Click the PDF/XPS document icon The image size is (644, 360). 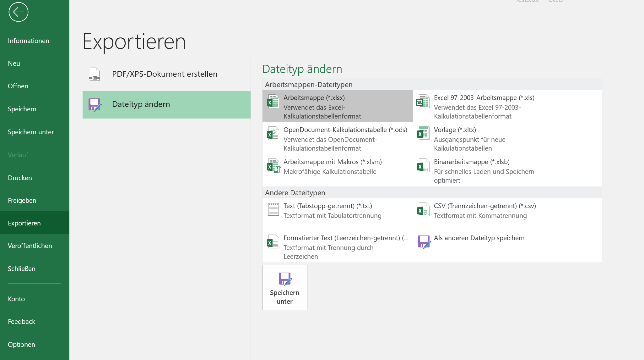coord(95,74)
